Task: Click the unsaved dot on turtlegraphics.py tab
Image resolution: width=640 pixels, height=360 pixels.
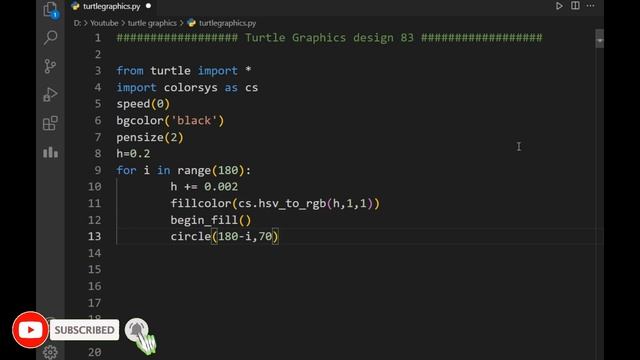Action: tap(148, 6)
